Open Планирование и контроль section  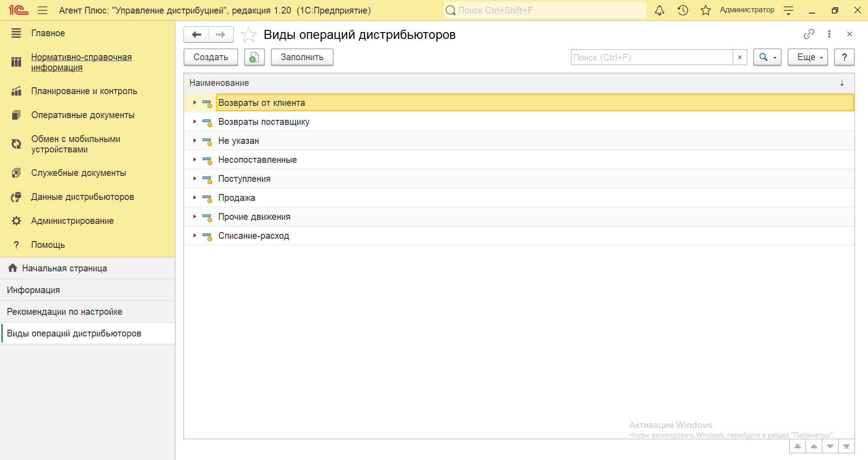point(84,91)
